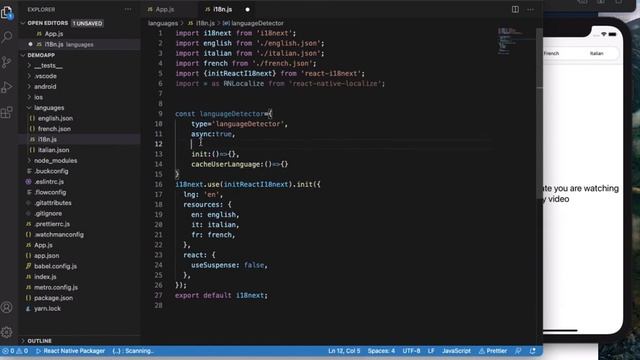Expand the android folder
This screenshot has width=640, height=360.
[29, 87]
